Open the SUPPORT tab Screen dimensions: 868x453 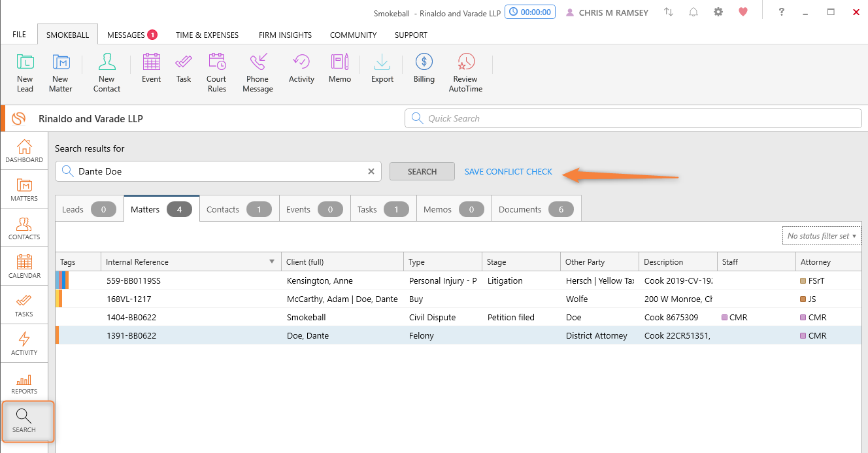click(411, 35)
